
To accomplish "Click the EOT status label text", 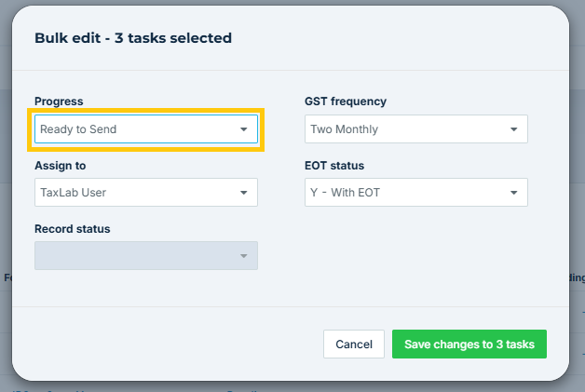I will coord(334,166).
